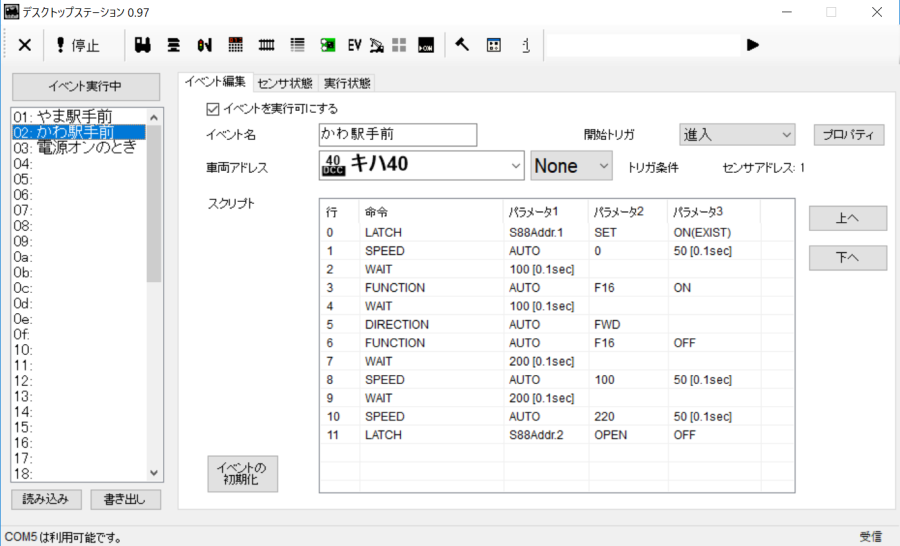The width and height of the screenshot is (900, 546).
Task: Click the locomotive icon in the toolbar
Action: (142, 45)
